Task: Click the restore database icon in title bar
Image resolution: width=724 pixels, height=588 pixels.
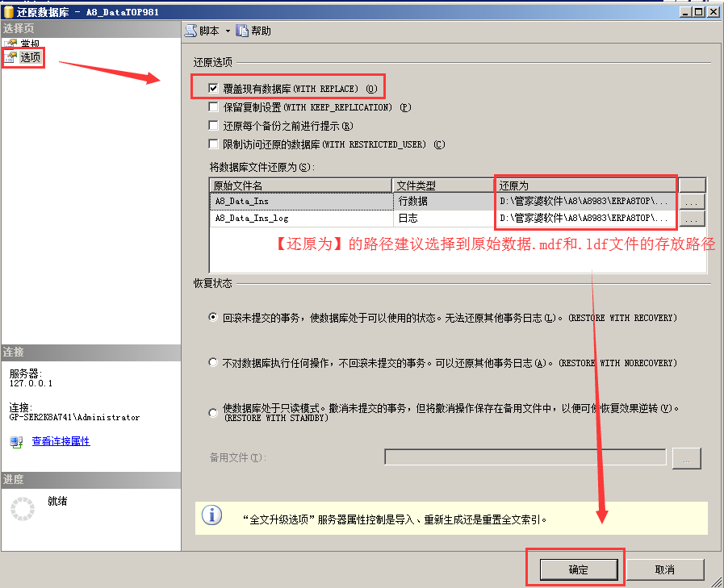Action: [10, 11]
